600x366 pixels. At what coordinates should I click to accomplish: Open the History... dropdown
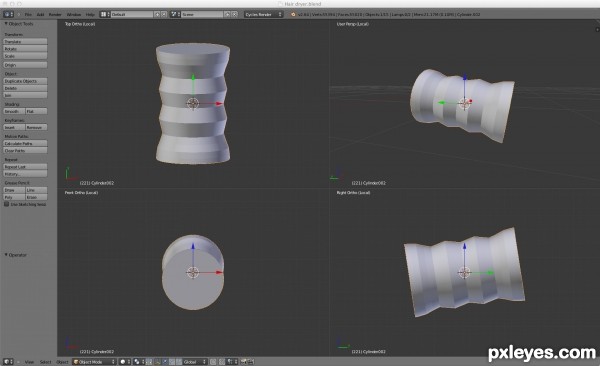coord(25,174)
